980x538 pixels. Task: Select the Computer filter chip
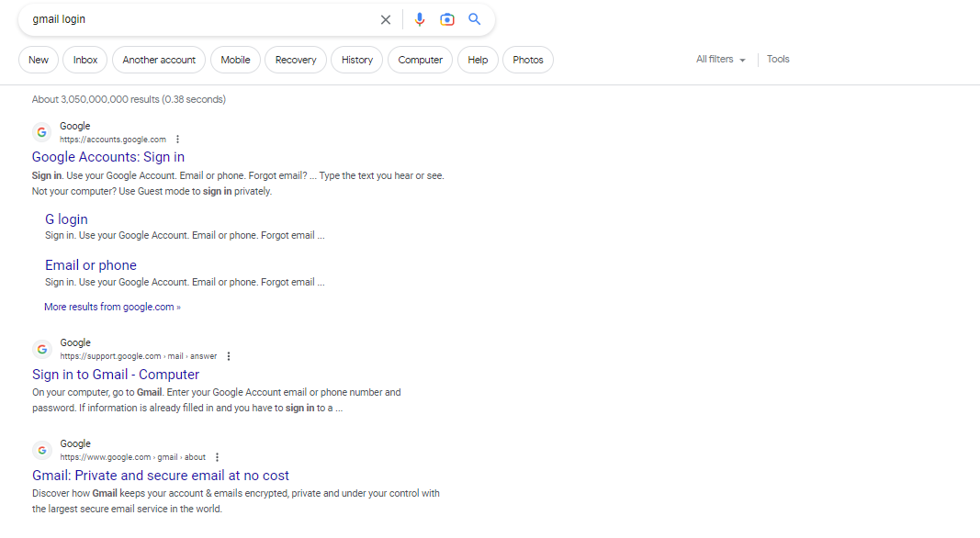420,60
